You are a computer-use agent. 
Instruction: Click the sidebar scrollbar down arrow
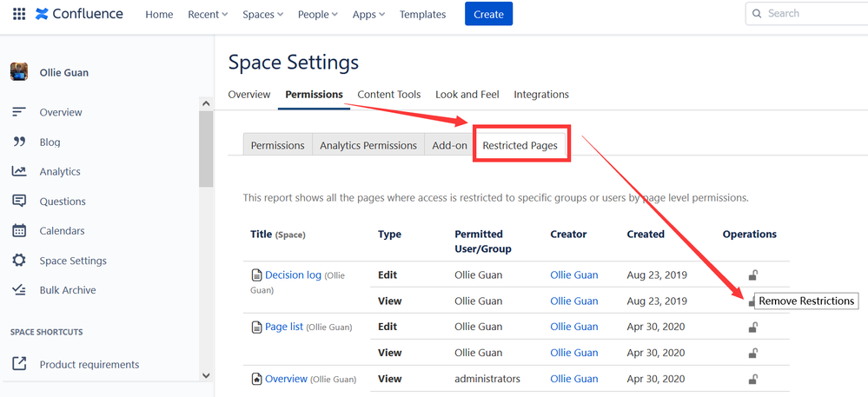pos(206,375)
